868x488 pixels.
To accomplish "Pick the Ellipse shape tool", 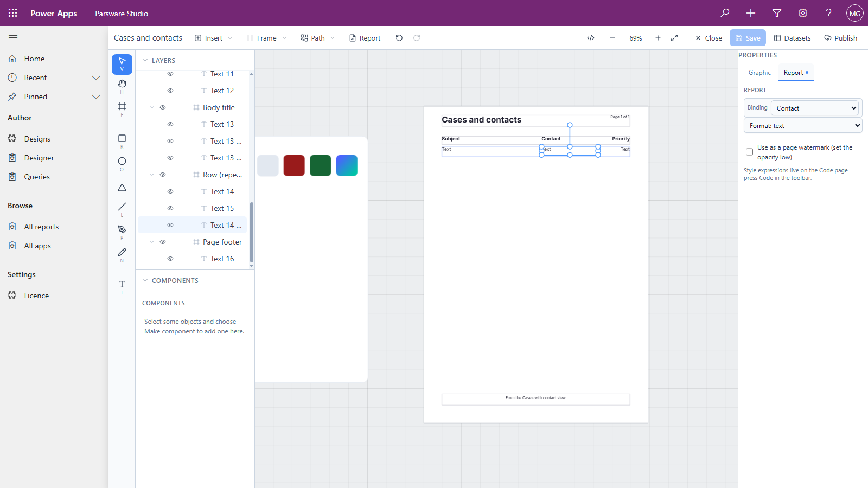I will (x=122, y=164).
